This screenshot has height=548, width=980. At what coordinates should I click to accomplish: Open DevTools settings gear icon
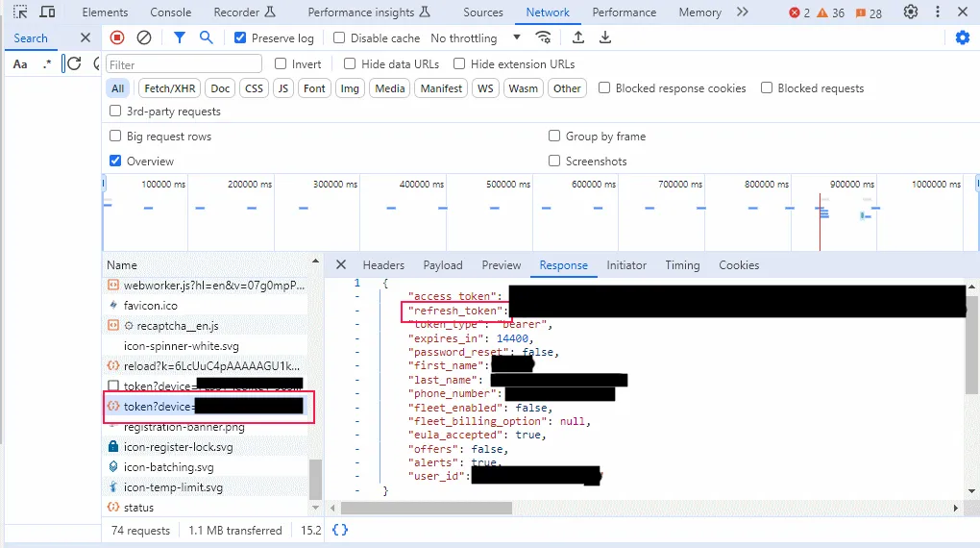[911, 12]
